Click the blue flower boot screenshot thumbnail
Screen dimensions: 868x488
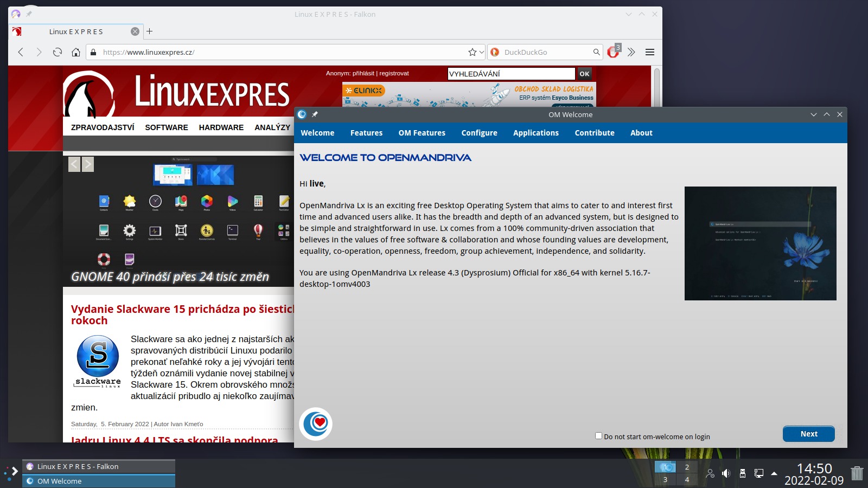tap(761, 243)
